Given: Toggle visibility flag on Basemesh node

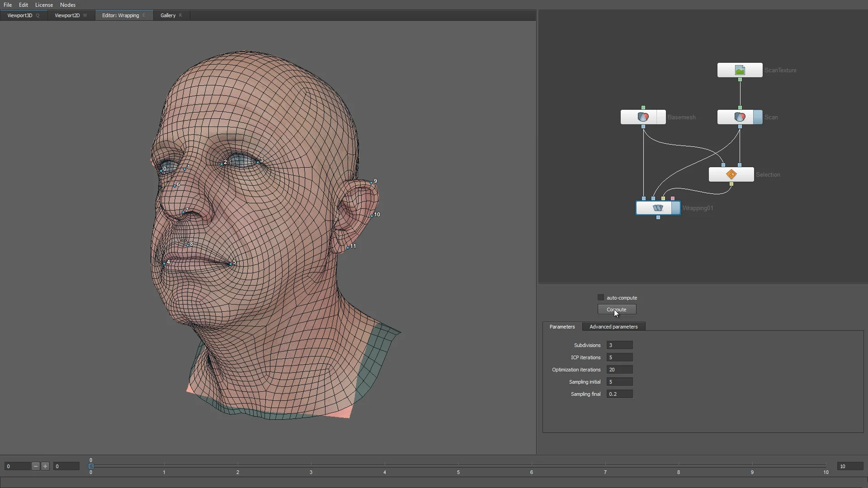Looking at the screenshot, I should pyautogui.click(x=661, y=117).
